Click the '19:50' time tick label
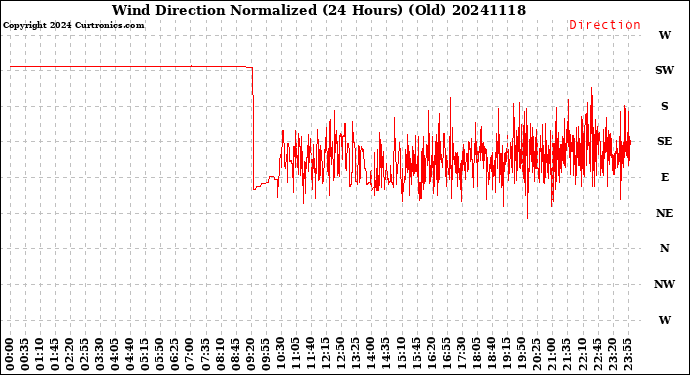Image resolution: width=690 pixels, height=375 pixels. [521, 355]
